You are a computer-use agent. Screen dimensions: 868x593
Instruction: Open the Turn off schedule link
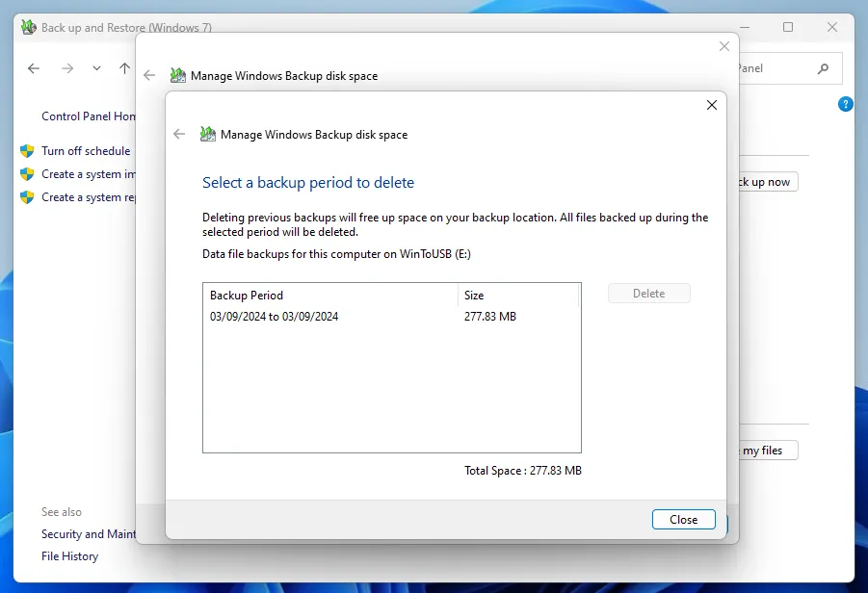pos(86,151)
